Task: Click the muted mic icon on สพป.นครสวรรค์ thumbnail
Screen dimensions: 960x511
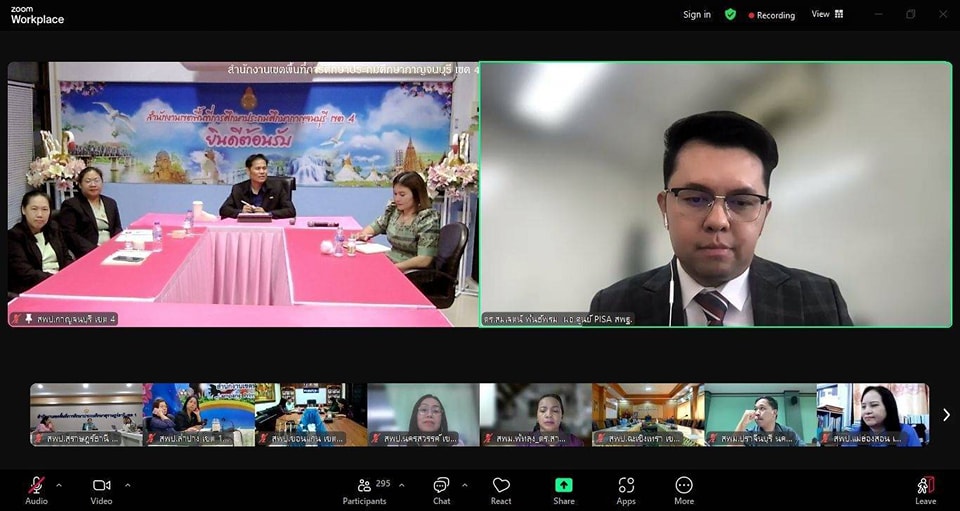Action: click(376, 438)
